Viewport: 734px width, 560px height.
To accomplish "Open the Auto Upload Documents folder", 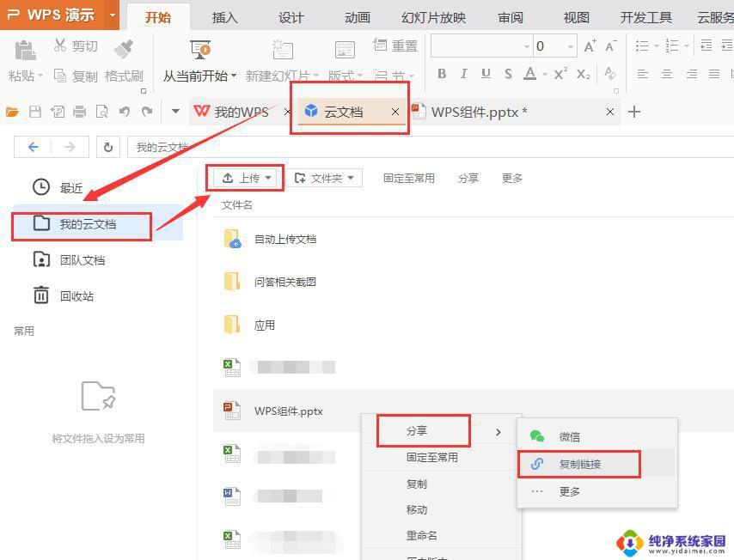I will [285, 239].
